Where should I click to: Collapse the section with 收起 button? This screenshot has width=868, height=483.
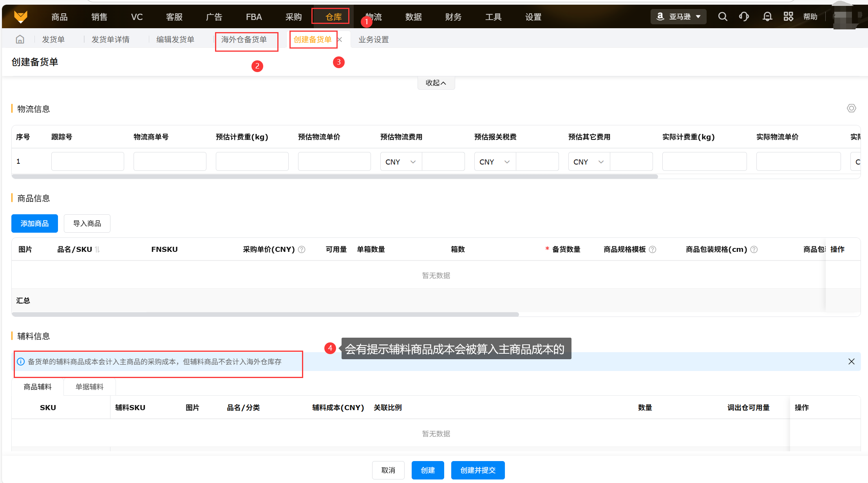click(x=436, y=83)
